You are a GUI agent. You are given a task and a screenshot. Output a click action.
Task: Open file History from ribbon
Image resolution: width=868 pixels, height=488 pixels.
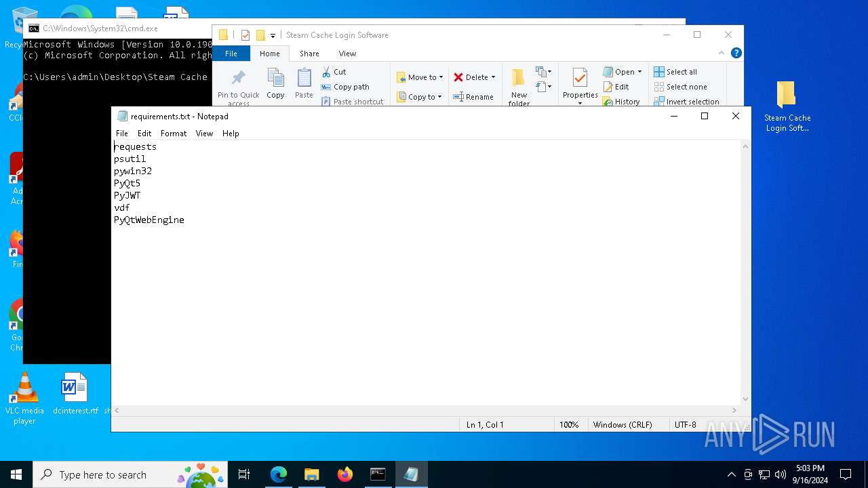click(x=621, y=102)
